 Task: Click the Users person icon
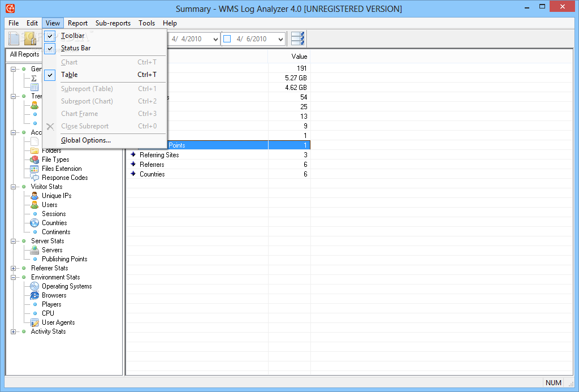point(34,205)
